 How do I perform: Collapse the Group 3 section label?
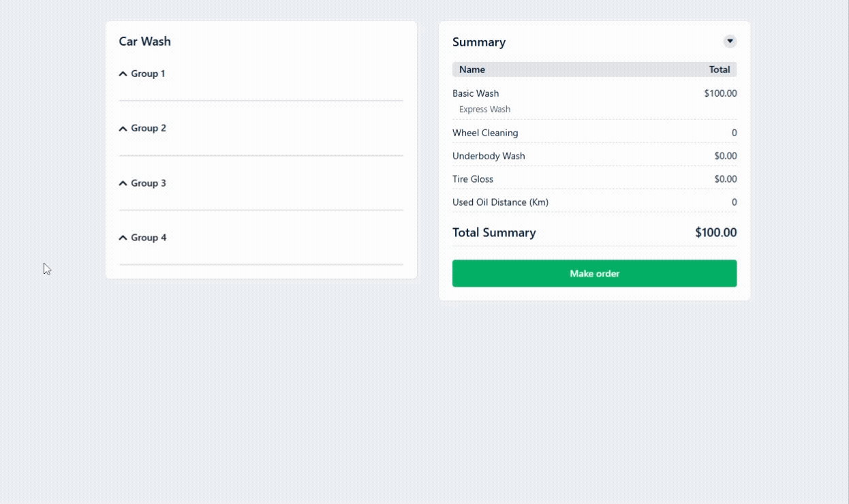148,183
